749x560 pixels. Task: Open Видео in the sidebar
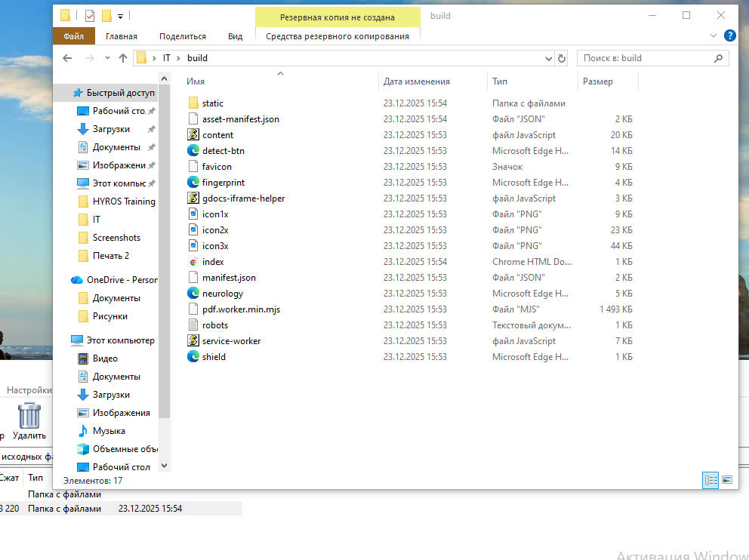tap(105, 358)
